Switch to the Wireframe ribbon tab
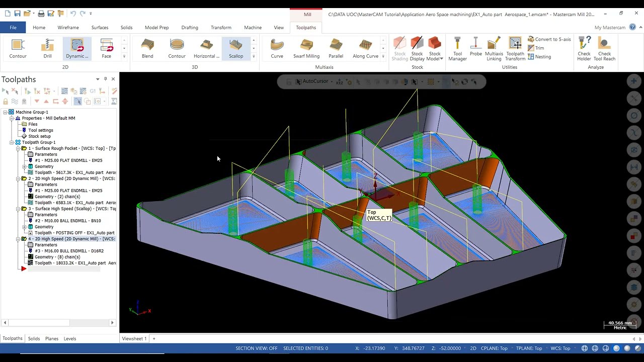 coord(68,28)
